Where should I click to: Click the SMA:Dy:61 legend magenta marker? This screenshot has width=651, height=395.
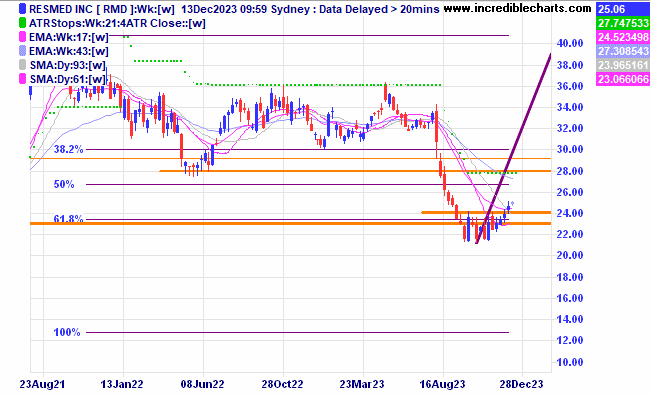(x=22, y=79)
